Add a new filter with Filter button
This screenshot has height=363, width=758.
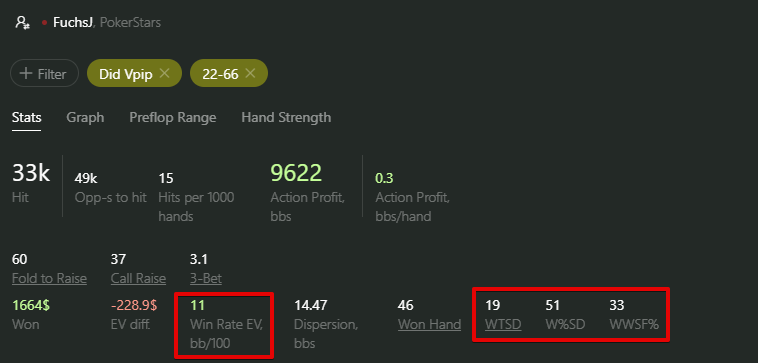44,73
